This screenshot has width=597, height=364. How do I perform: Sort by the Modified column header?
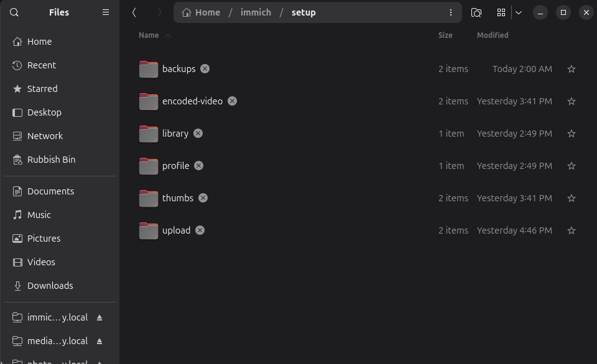coord(493,35)
